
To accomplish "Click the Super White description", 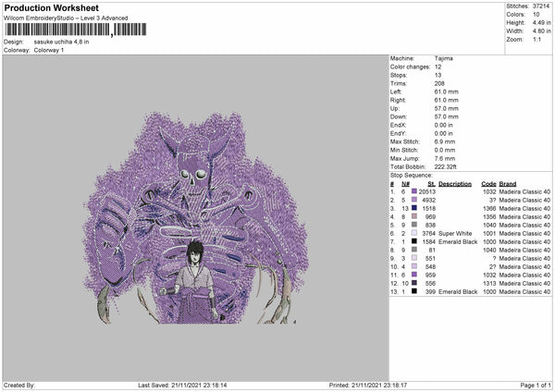I will pos(455,234).
